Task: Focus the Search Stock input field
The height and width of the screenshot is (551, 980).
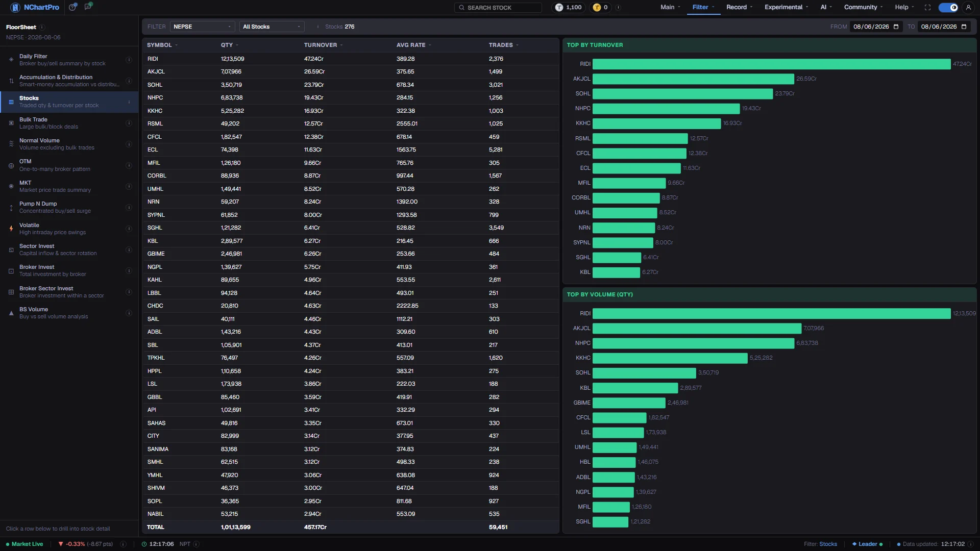Action: point(498,7)
